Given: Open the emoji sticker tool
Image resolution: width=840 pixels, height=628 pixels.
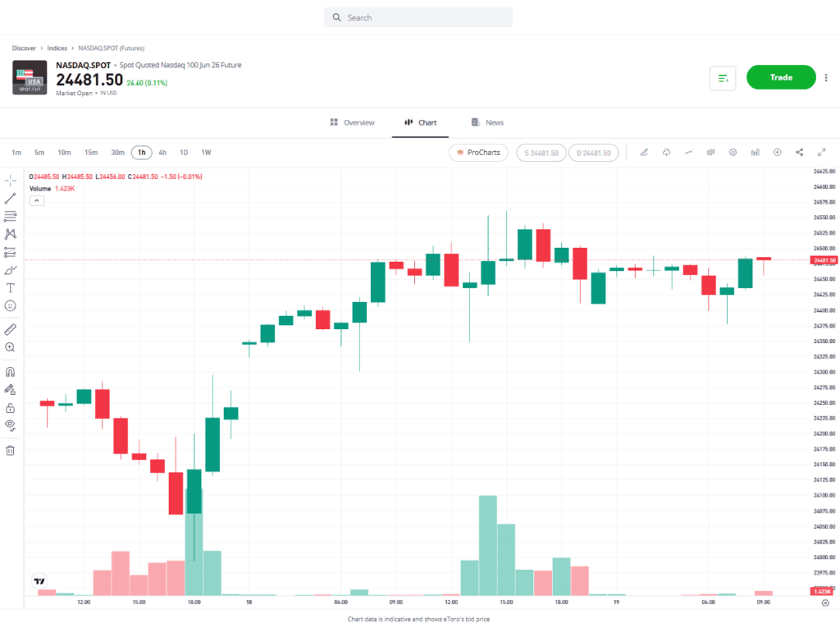Looking at the screenshot, I should point(11,305).
